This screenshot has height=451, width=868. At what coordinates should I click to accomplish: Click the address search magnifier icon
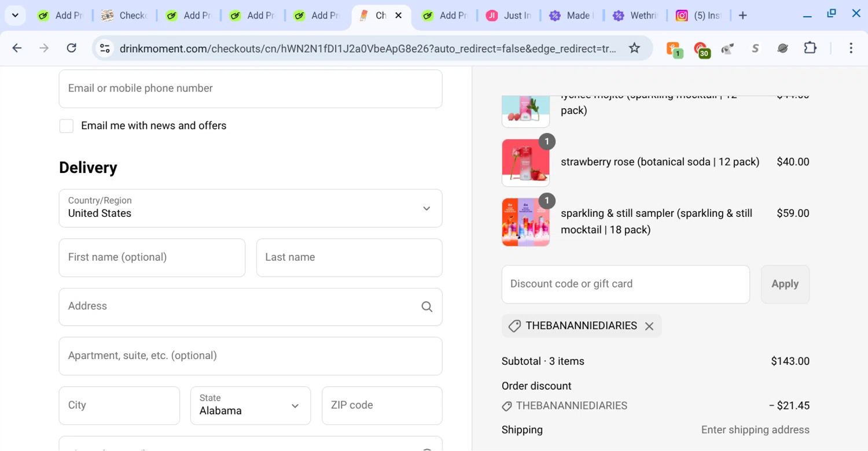(427, 307)
